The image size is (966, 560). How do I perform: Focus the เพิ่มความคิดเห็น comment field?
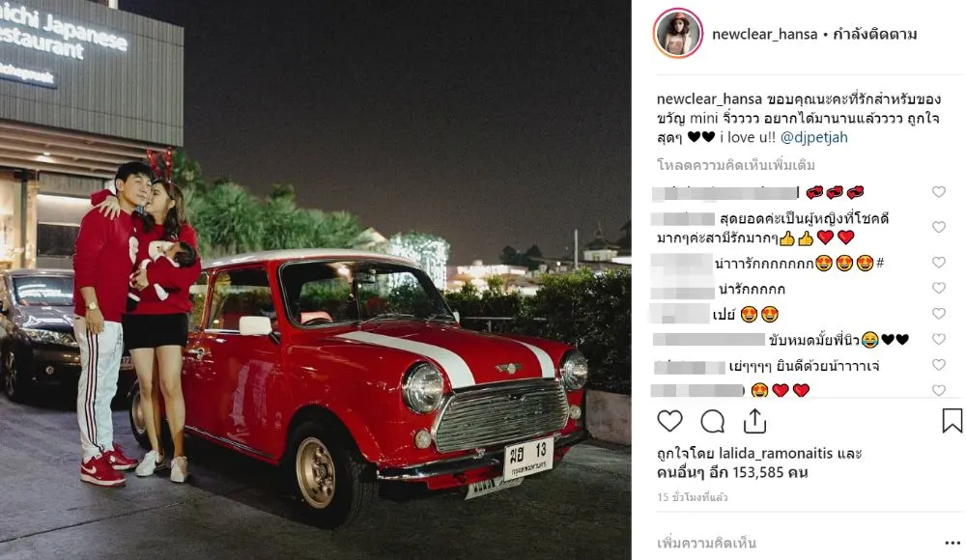click(x=795, y=543)
